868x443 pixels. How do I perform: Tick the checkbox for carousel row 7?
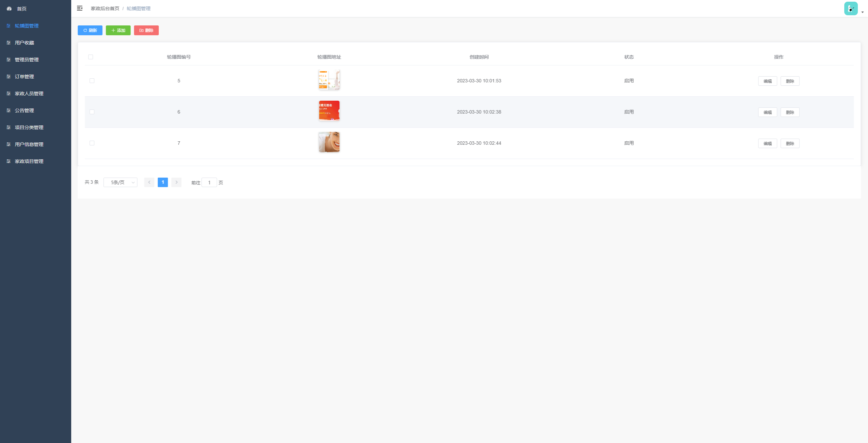(x=92, y=143)
